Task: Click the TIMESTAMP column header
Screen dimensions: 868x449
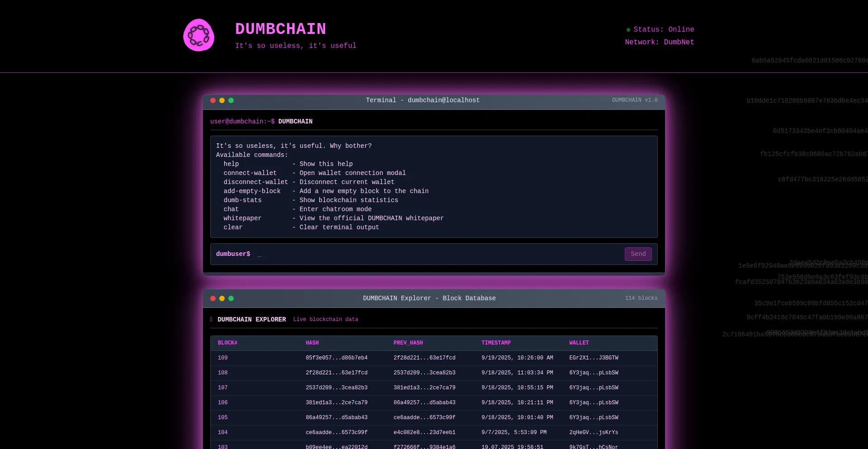Action: click(496, 343)
